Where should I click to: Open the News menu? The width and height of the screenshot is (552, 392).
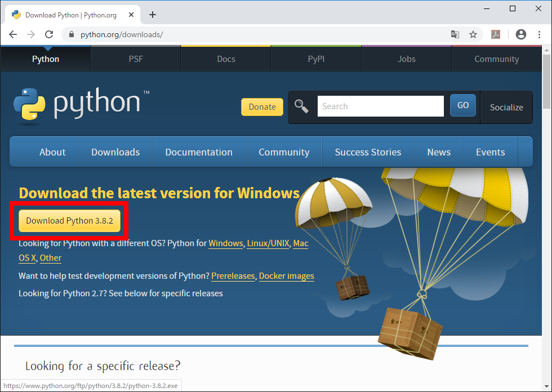pos(439,152)
